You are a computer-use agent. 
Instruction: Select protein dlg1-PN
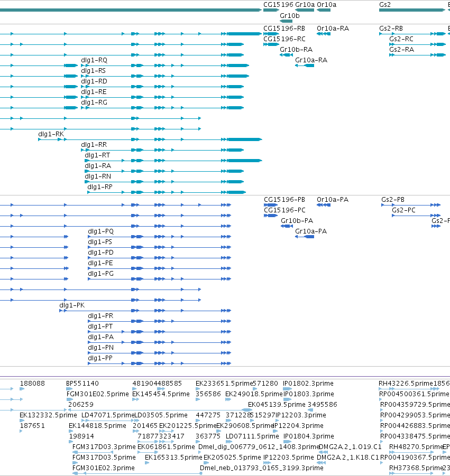click(101, 348)
